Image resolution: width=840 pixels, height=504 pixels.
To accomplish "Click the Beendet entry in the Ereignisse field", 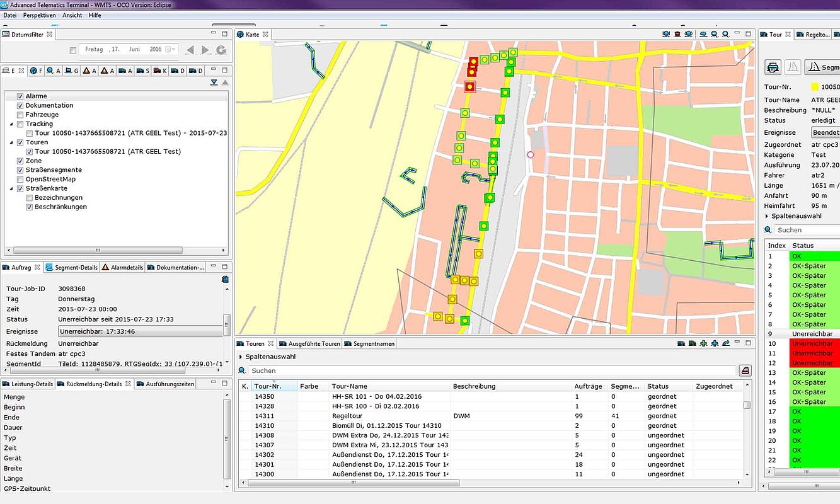I will 824,132.
